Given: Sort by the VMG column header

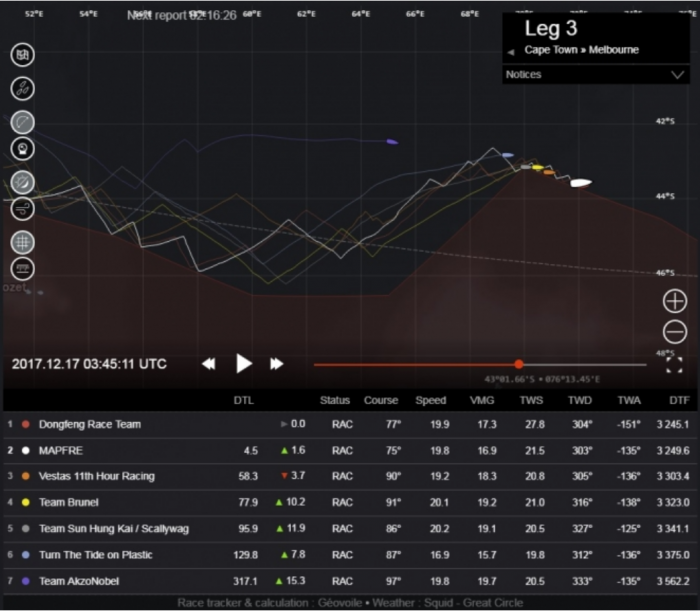Looking at the screenshot, I should [482, 400].
